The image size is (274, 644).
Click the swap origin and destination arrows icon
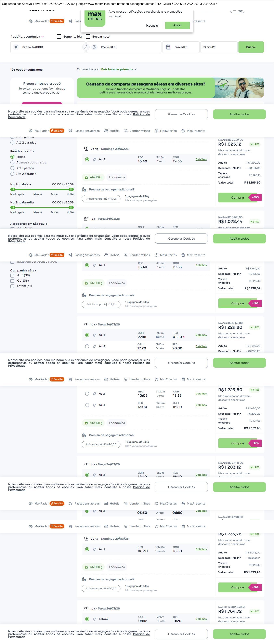[x=86, y=47]
